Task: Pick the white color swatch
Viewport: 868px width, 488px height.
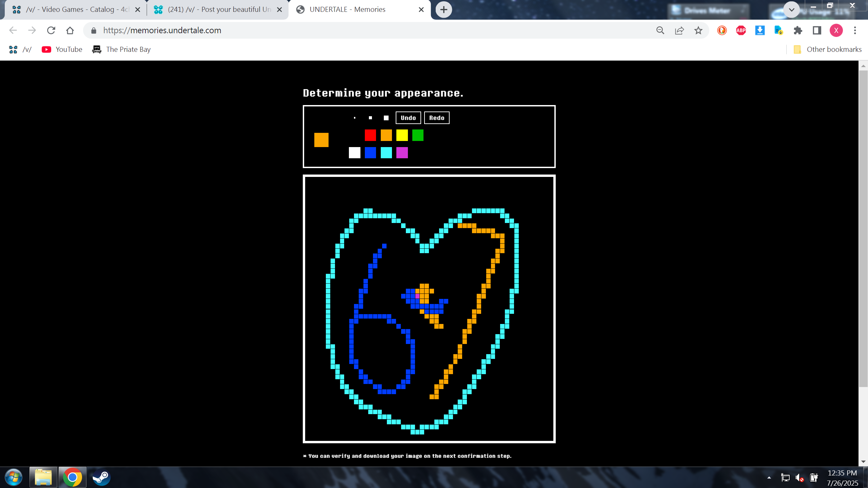Action: [355, 152]
